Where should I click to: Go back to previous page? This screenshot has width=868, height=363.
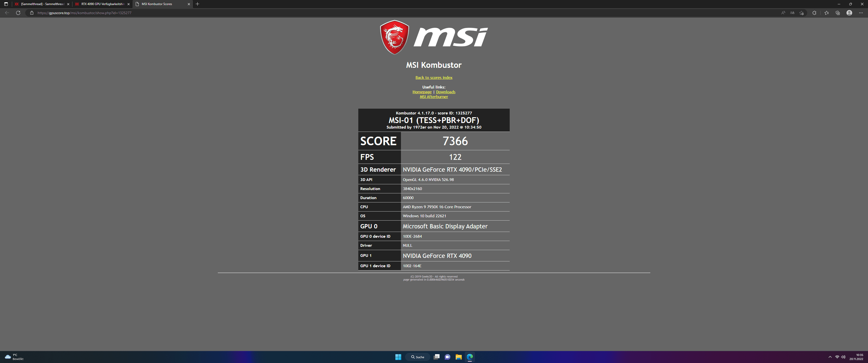tap(7, 13)
